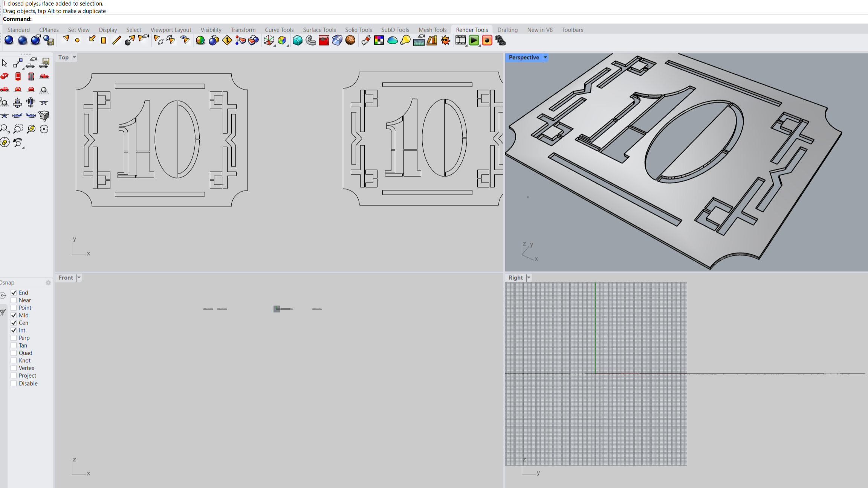Image resolution: width=868 pixels, height=488 pixels.
Task: Enable the Near object snap
Action: click(x=14, y=300)
